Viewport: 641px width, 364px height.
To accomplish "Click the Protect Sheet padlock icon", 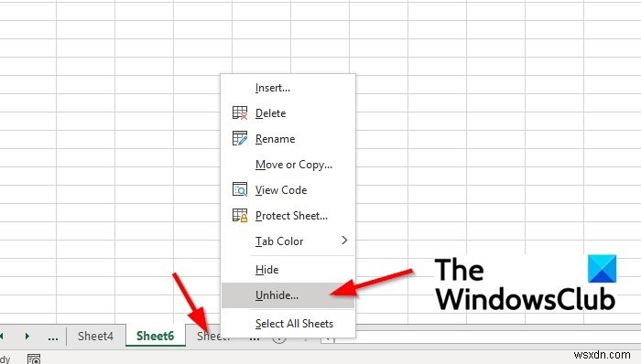I will (240, 215).
